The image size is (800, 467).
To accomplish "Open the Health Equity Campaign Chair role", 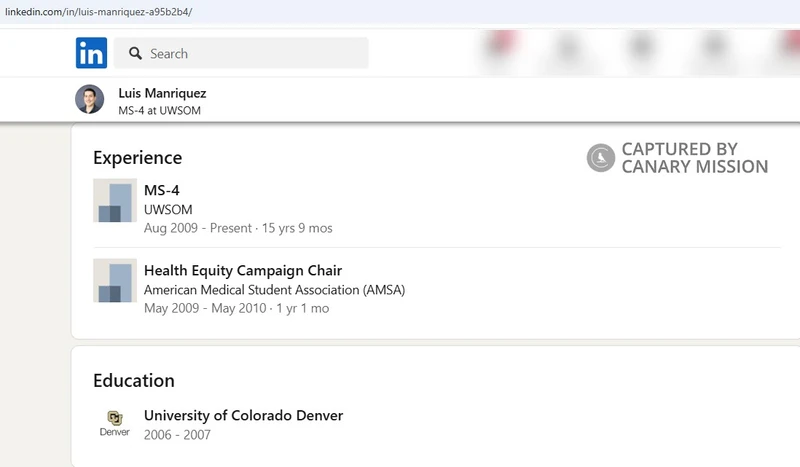I will pos(243,270).
